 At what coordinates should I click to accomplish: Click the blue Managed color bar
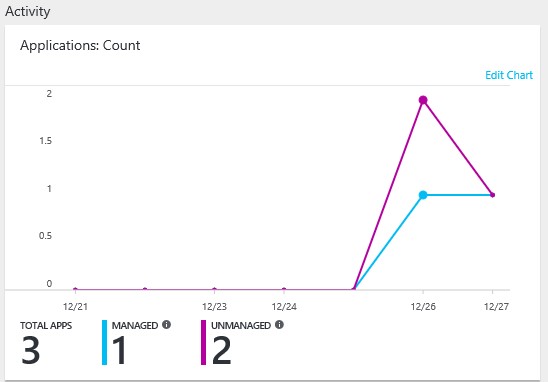point(104,343)
